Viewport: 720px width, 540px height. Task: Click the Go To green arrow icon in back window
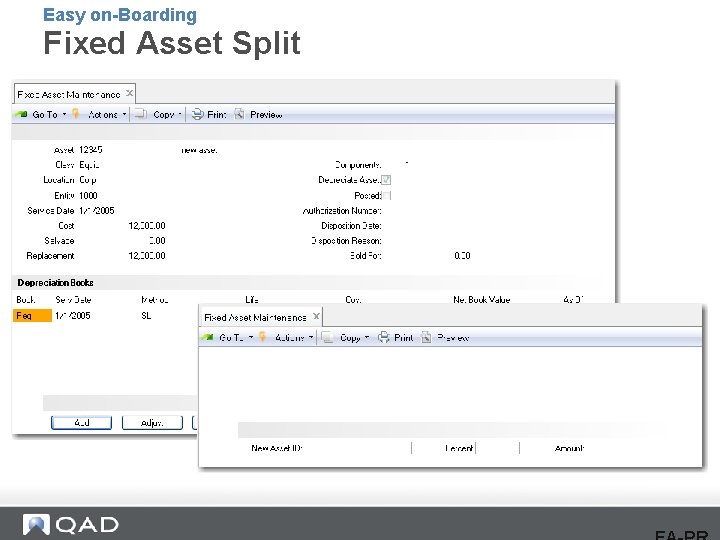[21, 114]
